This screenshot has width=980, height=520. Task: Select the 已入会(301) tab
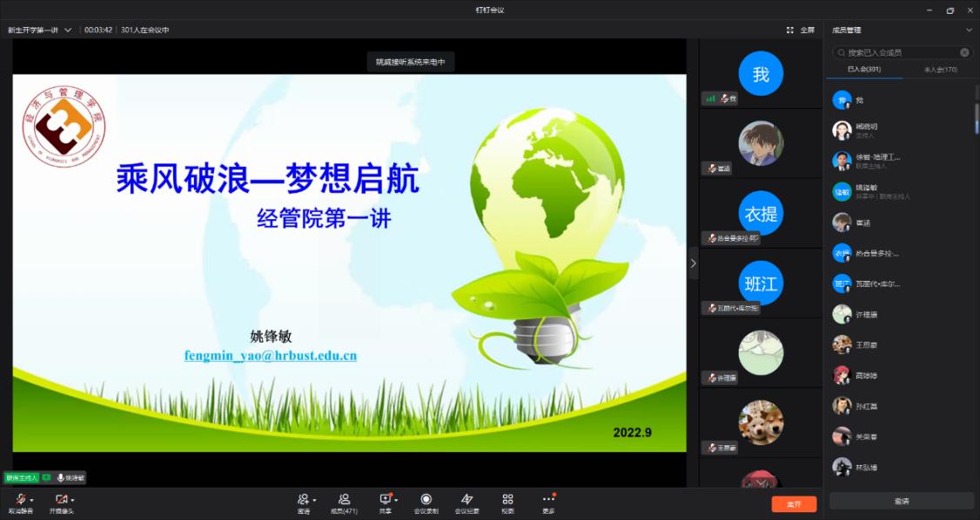tap(864, 70)
